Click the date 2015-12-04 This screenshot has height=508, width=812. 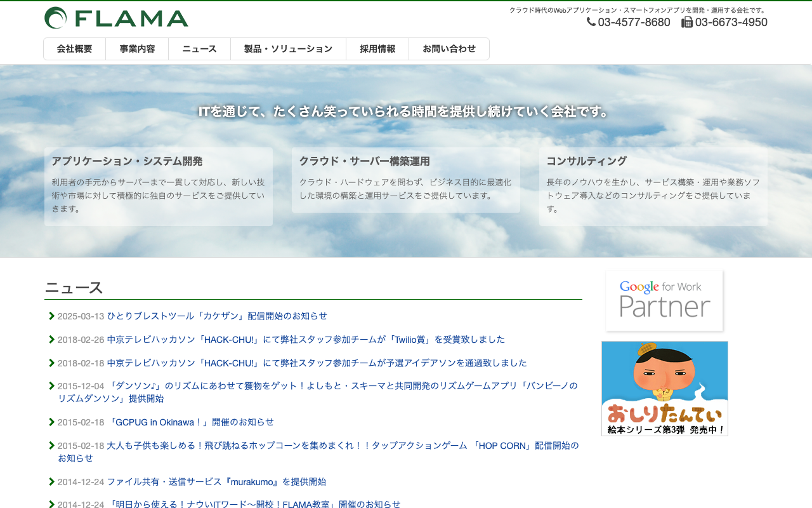81,386
